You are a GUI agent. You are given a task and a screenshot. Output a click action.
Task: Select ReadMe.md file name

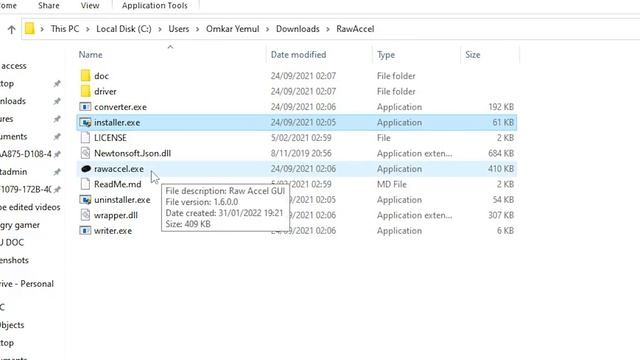pos(118,184)
